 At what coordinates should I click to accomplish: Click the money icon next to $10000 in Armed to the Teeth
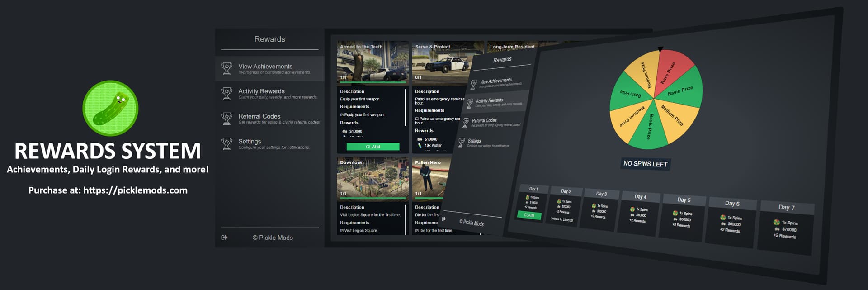[344, 131]
